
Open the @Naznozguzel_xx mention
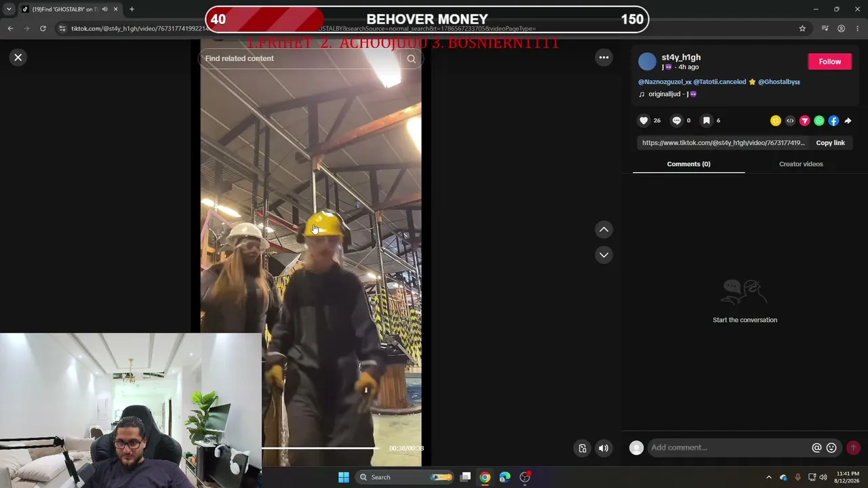pyautogui.click(x=665, y=82)
